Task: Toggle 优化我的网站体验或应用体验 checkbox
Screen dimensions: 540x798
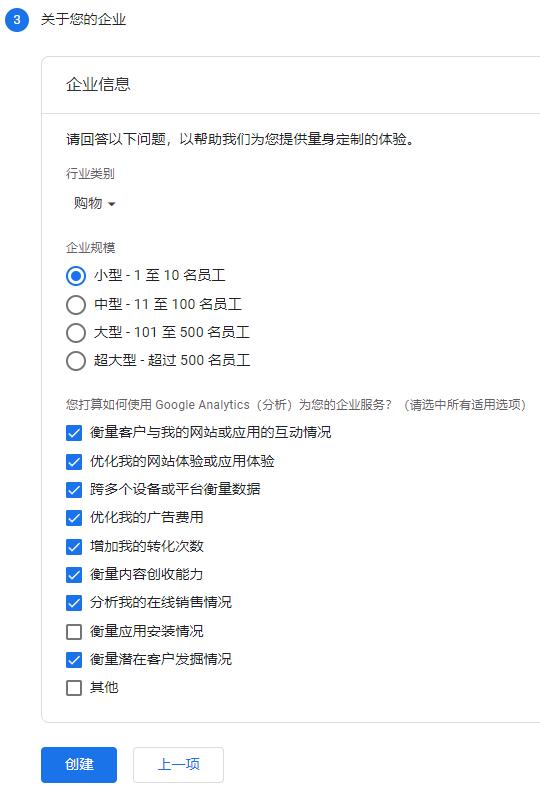Action: point(74,462)
